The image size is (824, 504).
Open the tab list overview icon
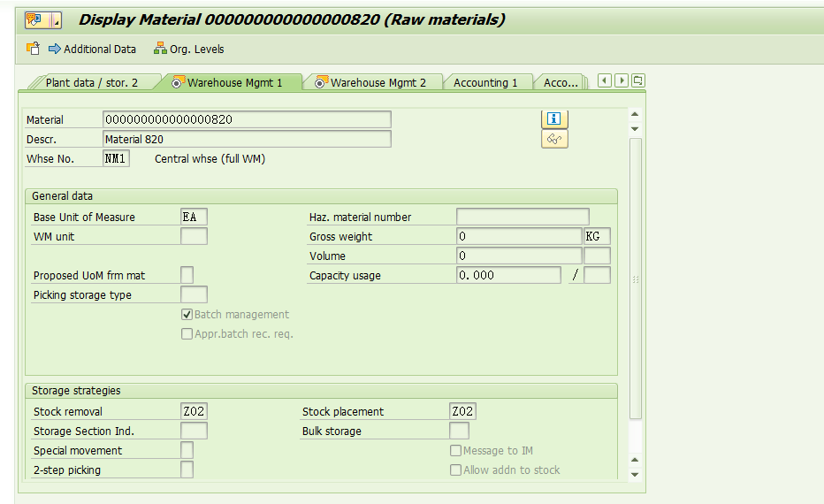pyautogui.click(x=638, y=80)
